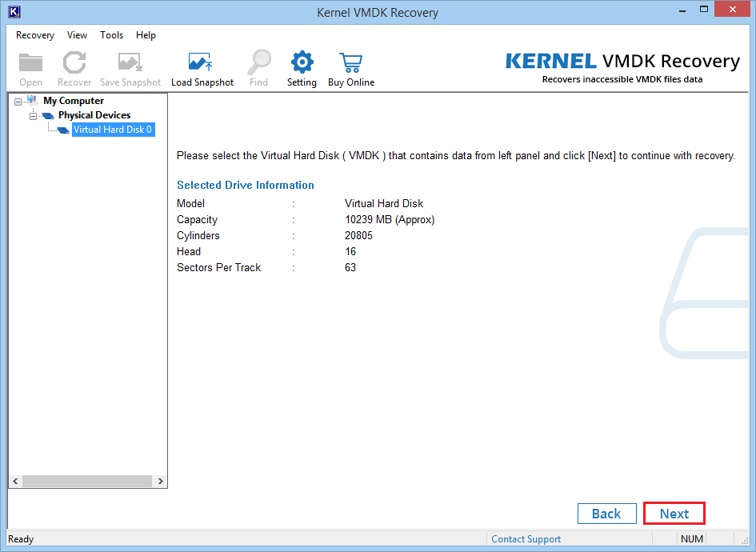Click the My Computer icon in tree
Viewport: 756px width, 552px height.
[33, 100]
